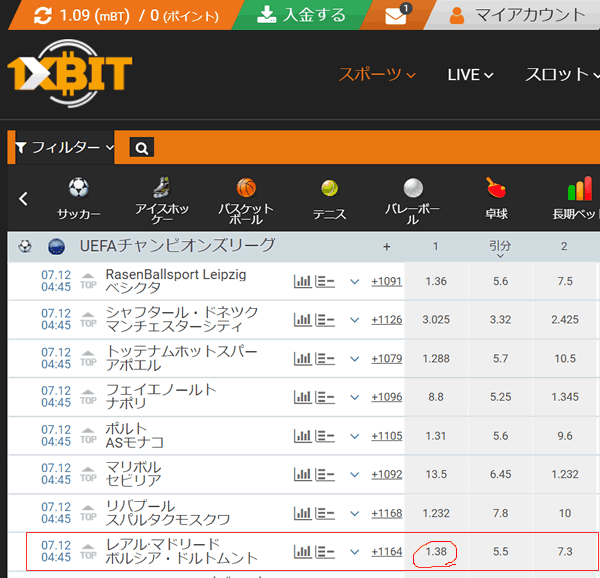
Task: Click the + column in UEFA header
Action: (x=386, y=247)
